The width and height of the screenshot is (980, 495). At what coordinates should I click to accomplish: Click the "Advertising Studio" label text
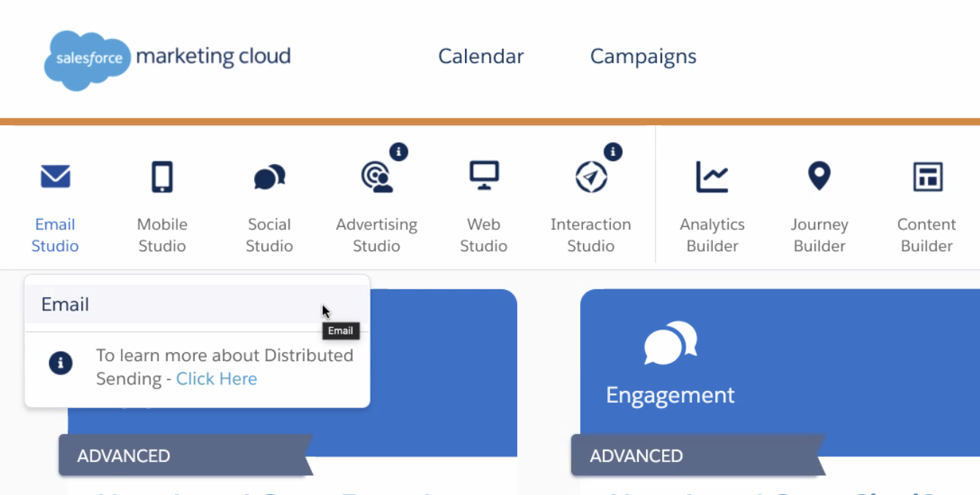click(x=376, y=235)
